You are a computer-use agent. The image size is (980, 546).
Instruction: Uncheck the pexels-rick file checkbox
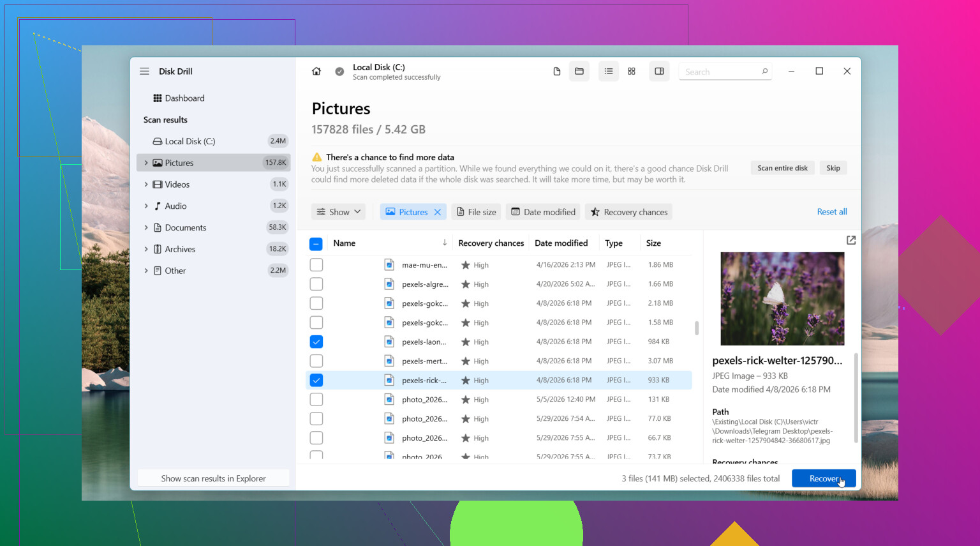(x=316, y=380)
